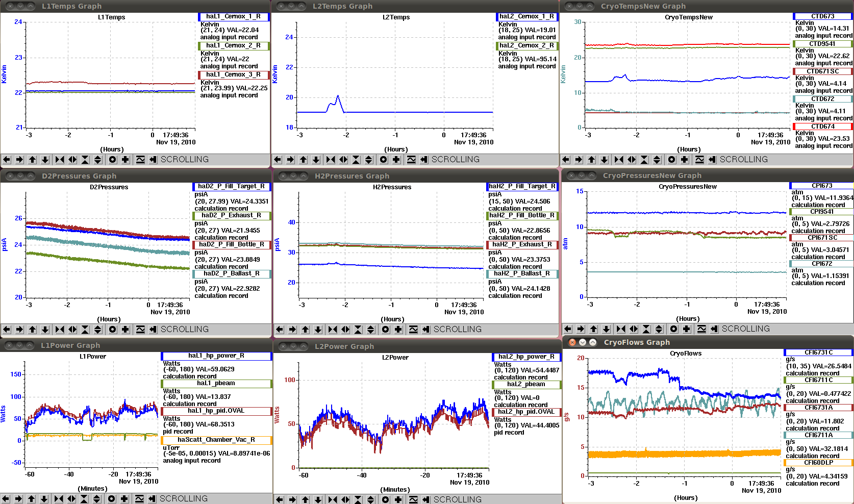The image size is (854, 504).
Task: Select the haD2_P_Fill_Target_R legend entry
Action: click(x=231, y=187)
